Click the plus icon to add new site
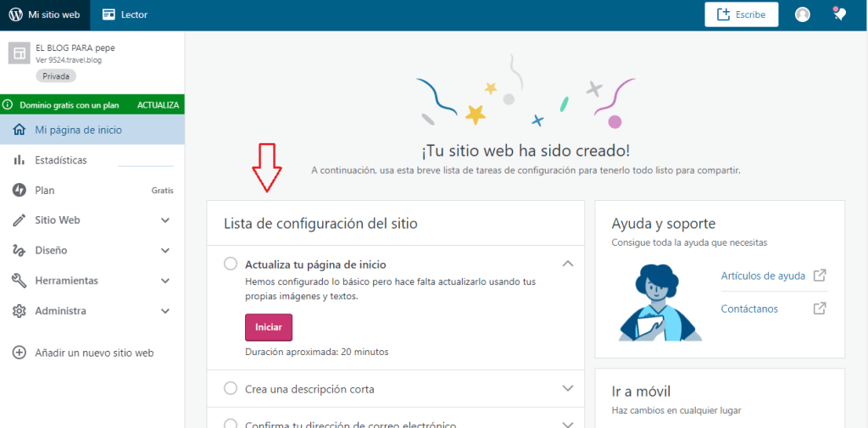The width and height of the screenshot is (868, 428). tap(19, 353)
